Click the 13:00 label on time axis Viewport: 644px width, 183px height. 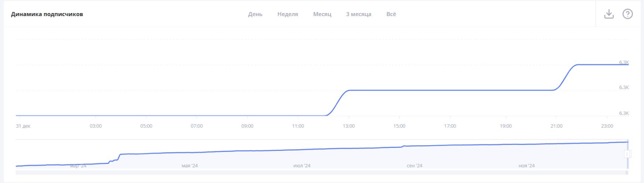click(349, 126)
